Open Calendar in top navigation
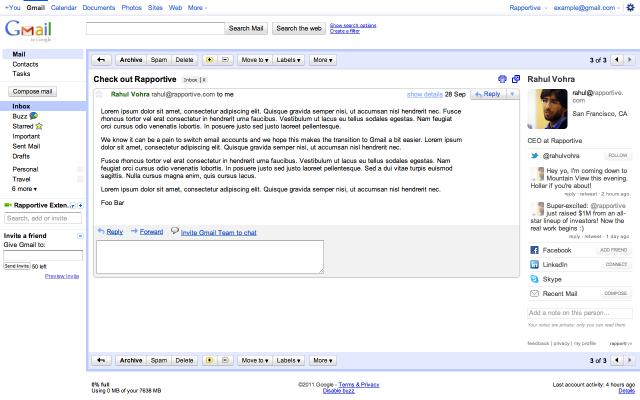640x400 pixels. click(64, 8)
